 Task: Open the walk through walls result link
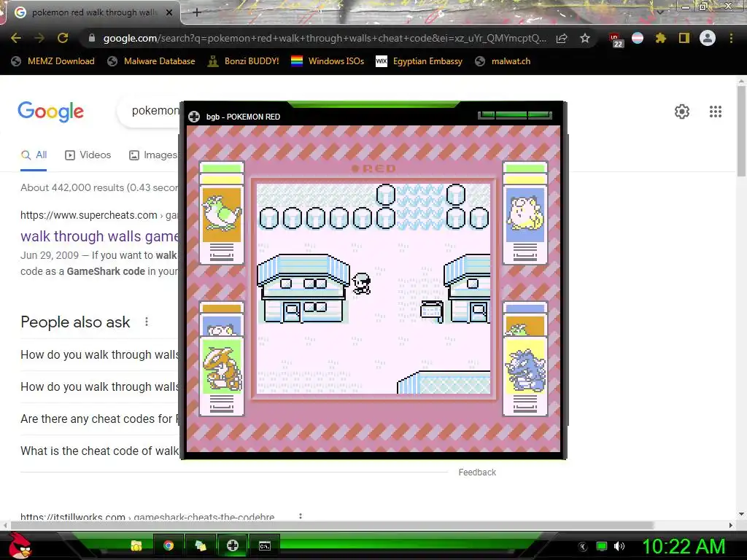point(100,236)
